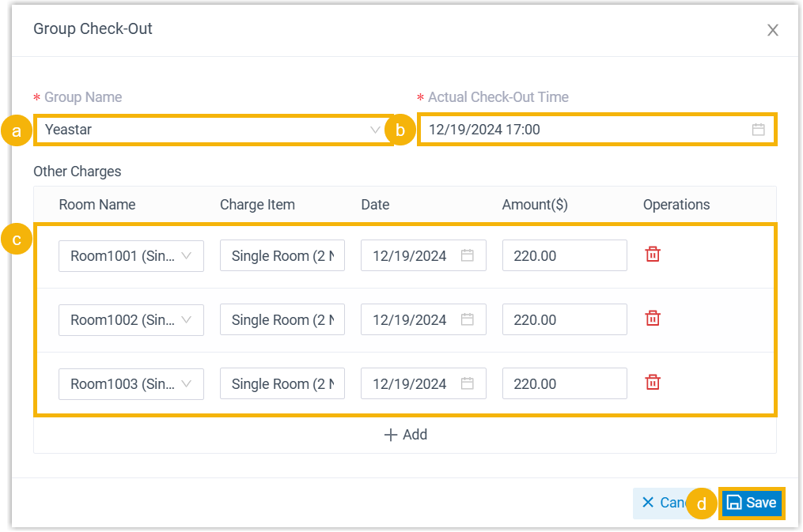Edit the amount field for Room1003
The image size is (803, 532).
click(564, 384)
